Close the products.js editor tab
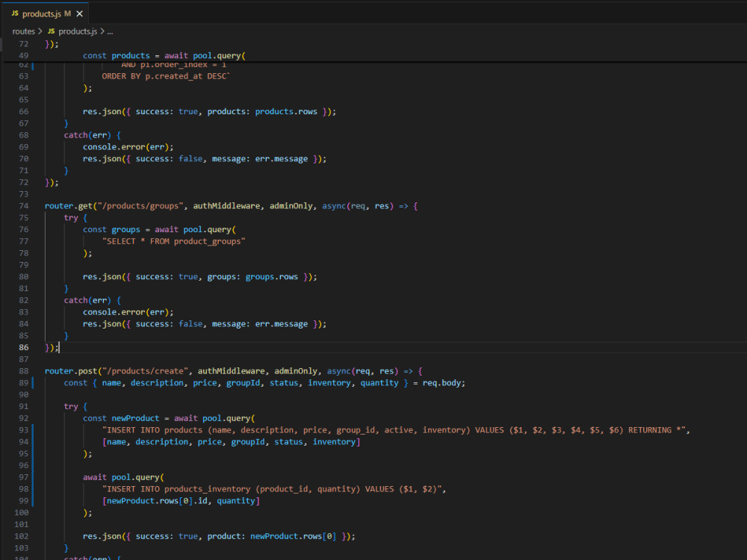 click(80, 13)
